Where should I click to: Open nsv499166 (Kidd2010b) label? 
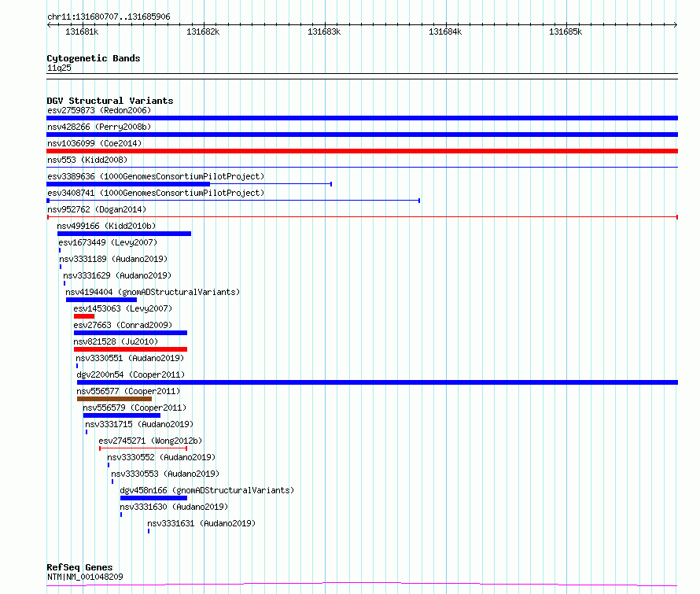tap(106, 226)
